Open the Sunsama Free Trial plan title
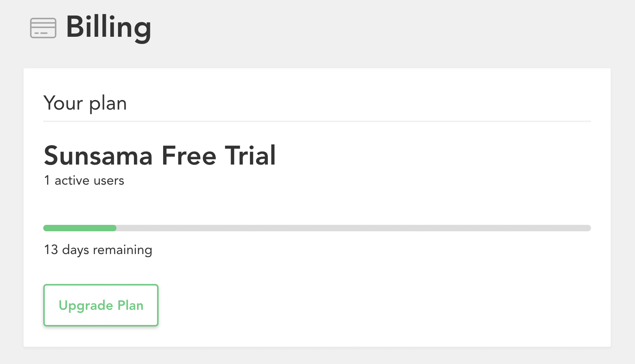The image size is (635, 364). [x=159, y=156]
